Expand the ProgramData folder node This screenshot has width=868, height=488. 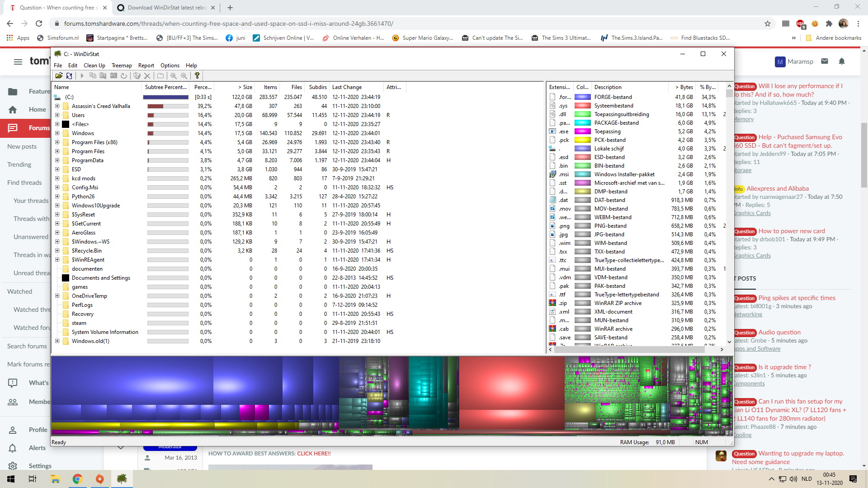57,160
